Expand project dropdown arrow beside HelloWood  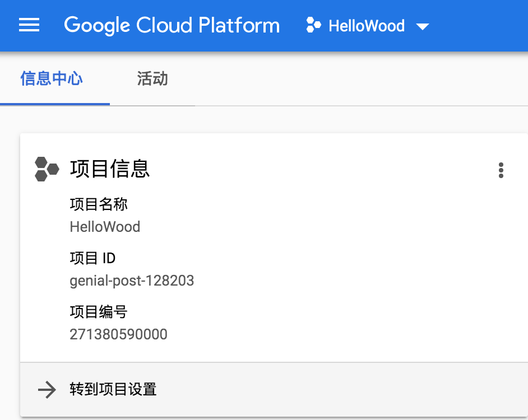point(422,26)
